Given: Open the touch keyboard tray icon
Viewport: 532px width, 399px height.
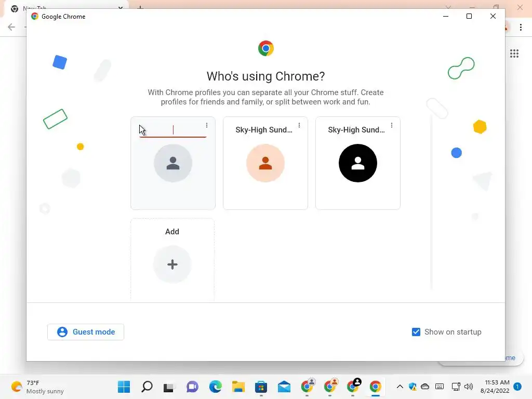Looking at the screenshot, I should coord(440,387).
